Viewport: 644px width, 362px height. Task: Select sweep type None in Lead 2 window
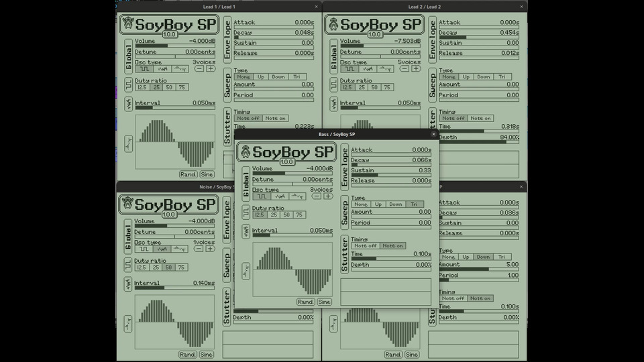449,76
